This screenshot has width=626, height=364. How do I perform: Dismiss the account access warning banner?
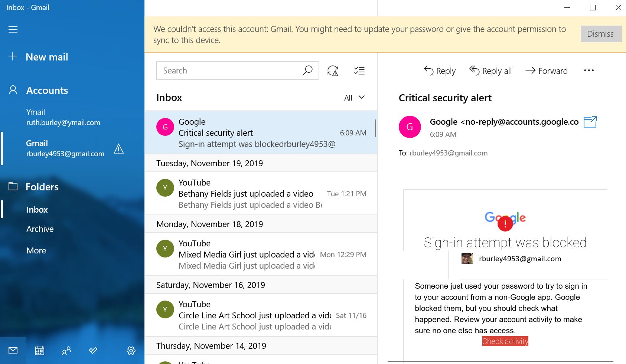(601, 34)
